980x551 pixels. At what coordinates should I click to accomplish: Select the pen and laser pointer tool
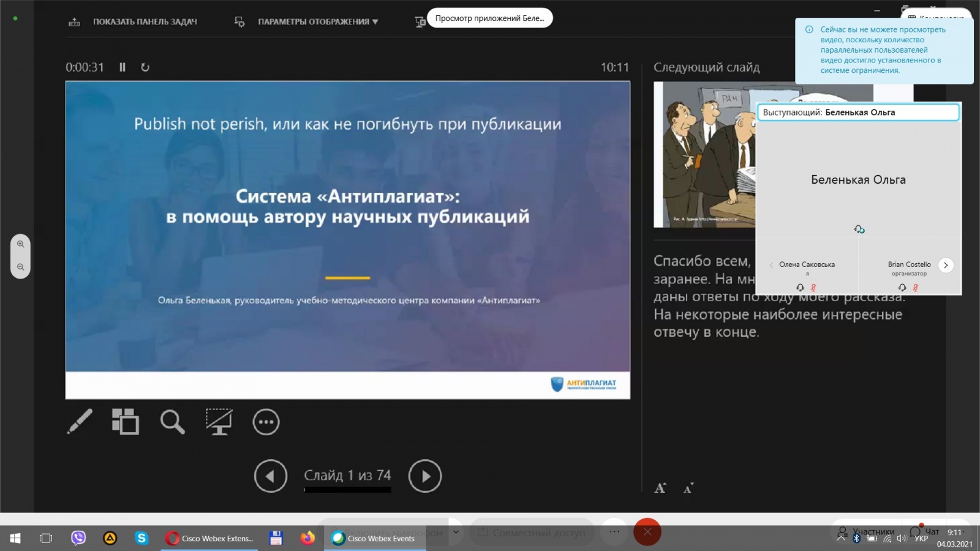tap(80, 422)
